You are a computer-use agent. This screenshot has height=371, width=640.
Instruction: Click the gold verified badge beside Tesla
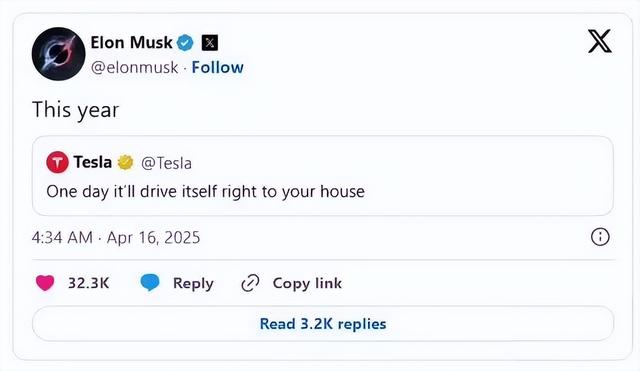click(125, 162)
